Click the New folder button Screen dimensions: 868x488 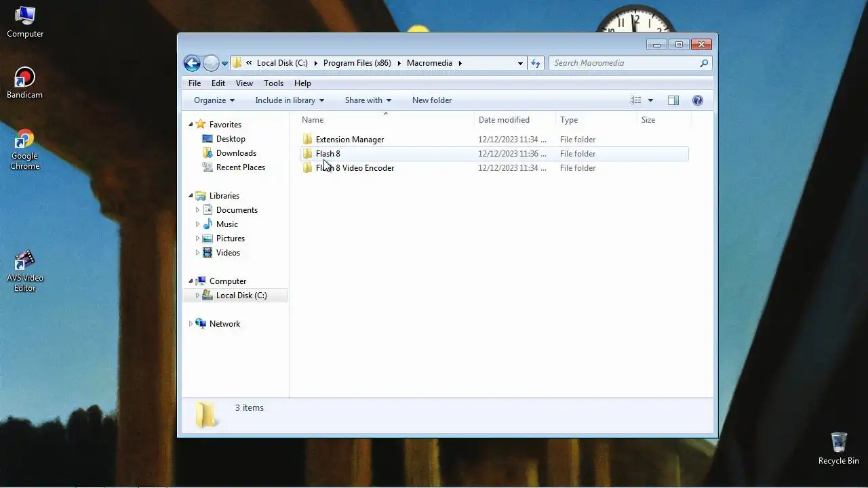click(432, 100)
